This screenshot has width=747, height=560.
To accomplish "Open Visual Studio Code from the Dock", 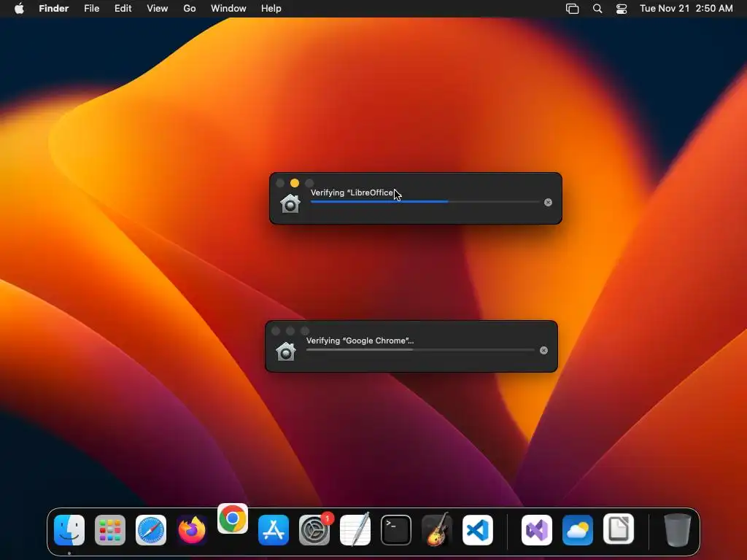I will point(478,530).
